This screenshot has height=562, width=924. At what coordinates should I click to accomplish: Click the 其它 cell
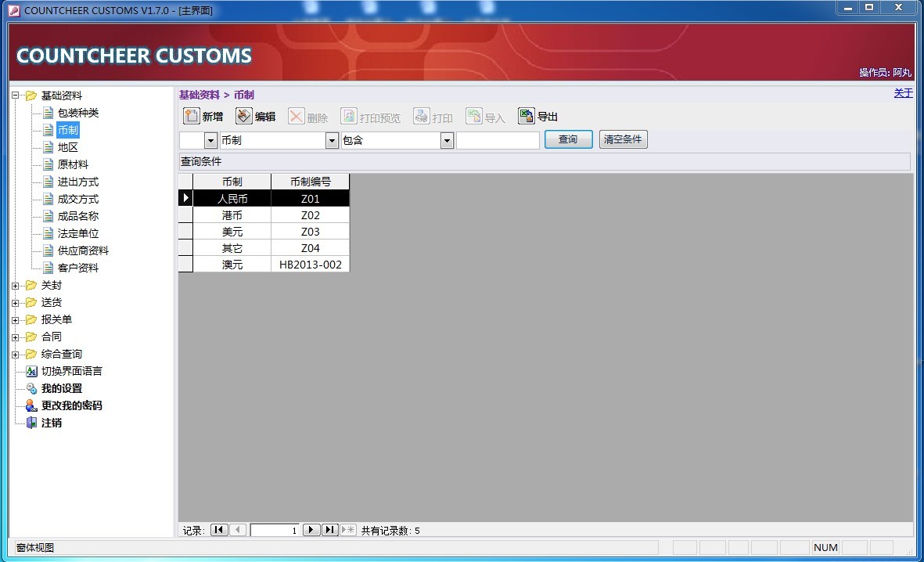click(232, 248)
